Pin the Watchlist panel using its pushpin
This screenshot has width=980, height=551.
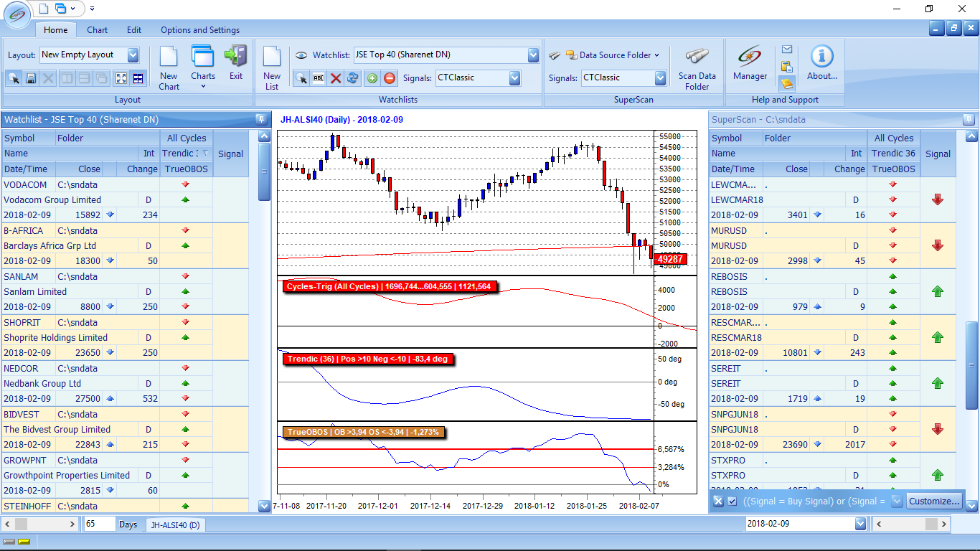(260, 120)
